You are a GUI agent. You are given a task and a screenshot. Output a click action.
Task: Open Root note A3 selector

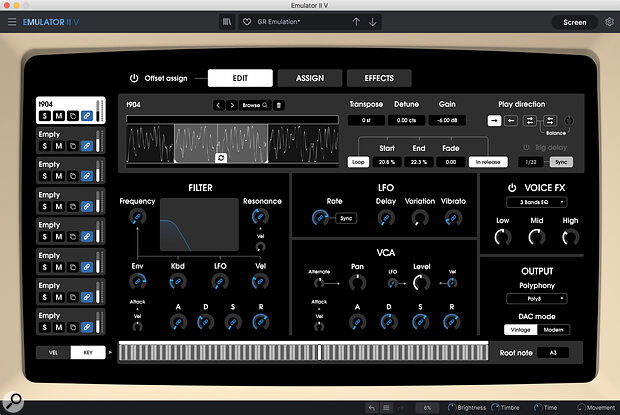click(x=553, y=353)
